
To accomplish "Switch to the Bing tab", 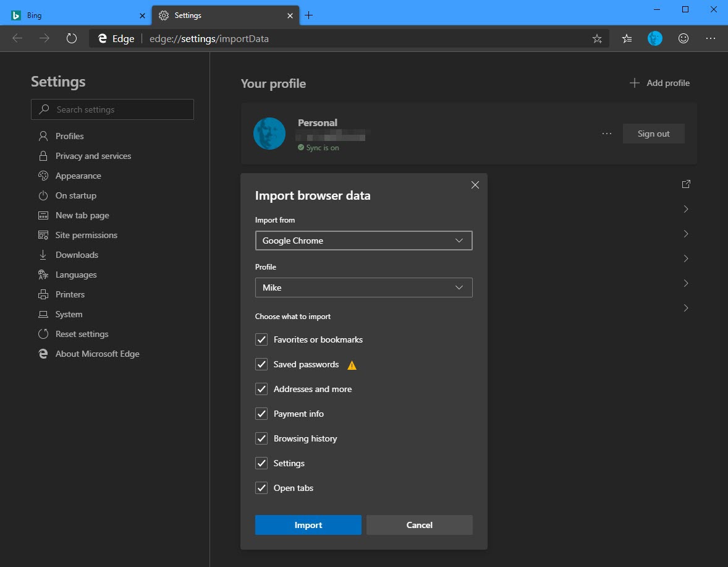I will coord(74,15).
